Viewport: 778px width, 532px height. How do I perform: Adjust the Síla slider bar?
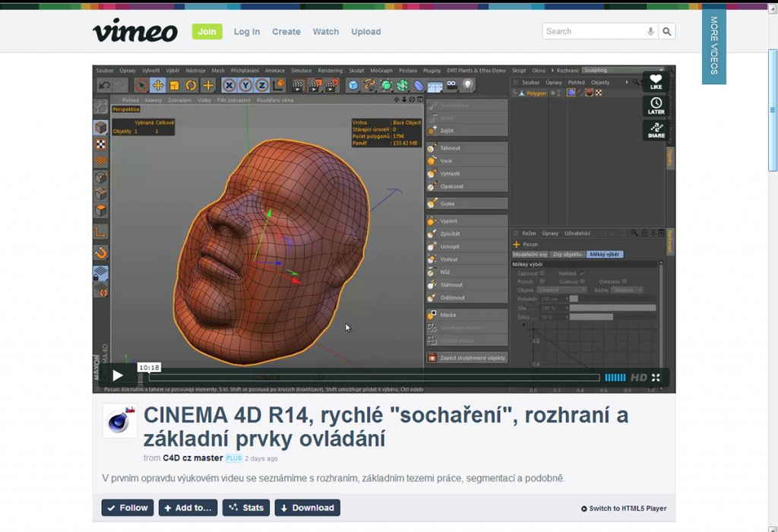pos(613,309)
